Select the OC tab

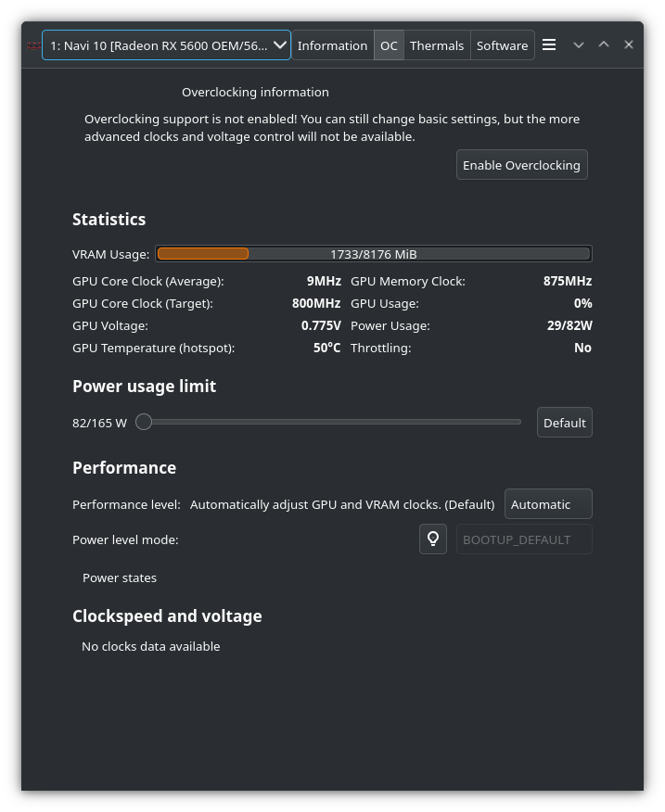pos(389,45)
